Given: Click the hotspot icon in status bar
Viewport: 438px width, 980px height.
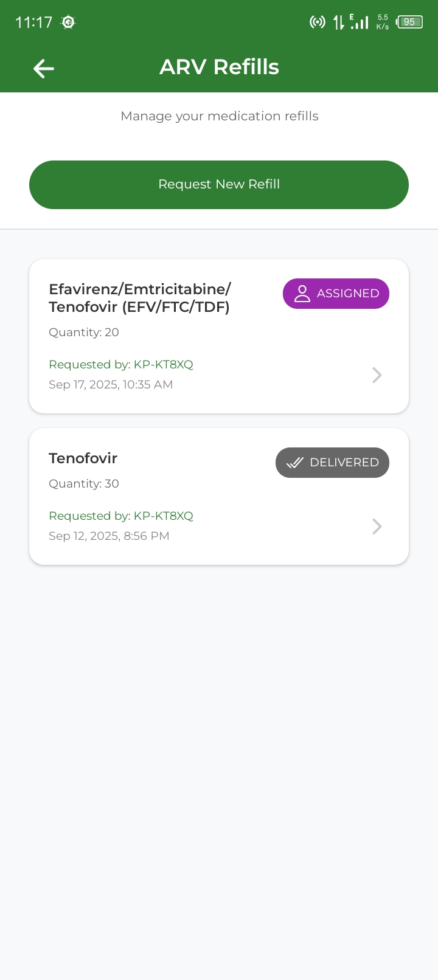Looking at the screenshot, I should (x=317, y=22).
